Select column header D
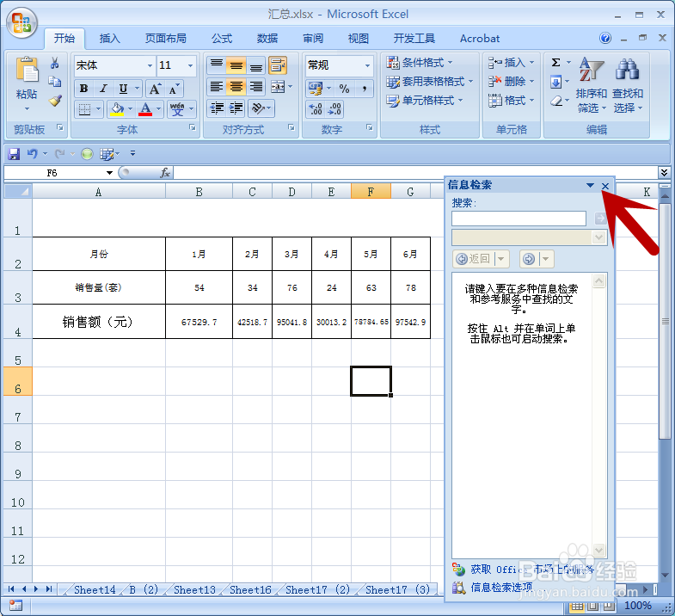Screen dimensions: 675x616 point(291,192)
